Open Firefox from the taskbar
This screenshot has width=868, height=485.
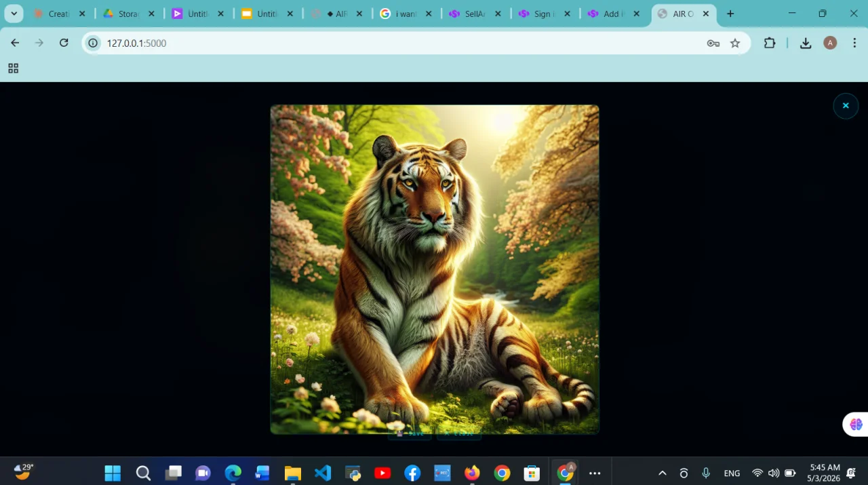(x=472, y=473)
